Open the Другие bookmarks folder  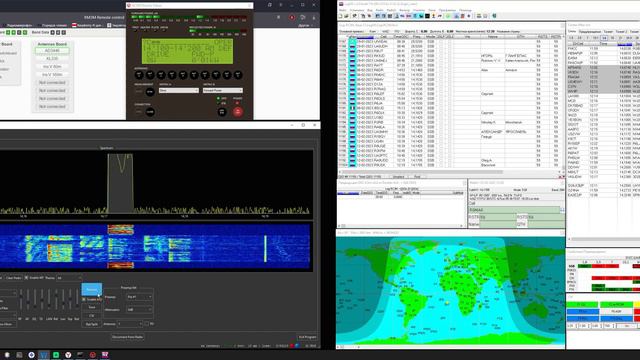(x=304, y=25)
